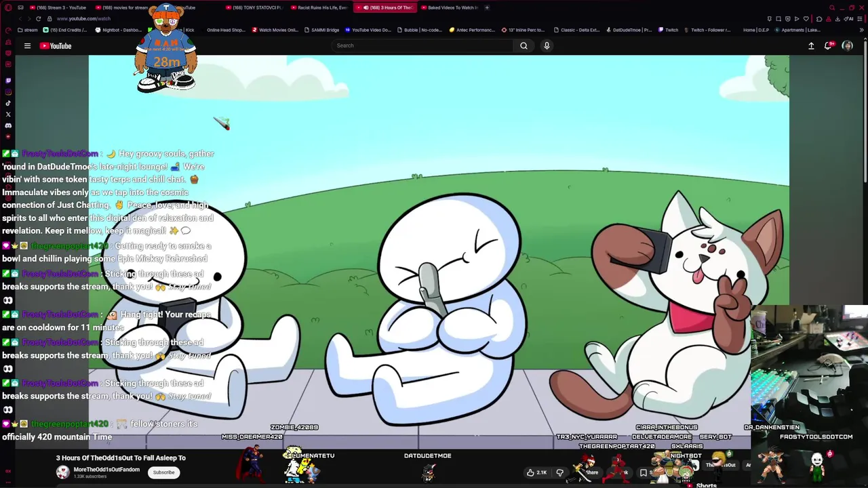Viewport: 868px width, 488px height.
Task: Open the 'Twitch - Follower r...' bookmark
Action: pos(707,30)
